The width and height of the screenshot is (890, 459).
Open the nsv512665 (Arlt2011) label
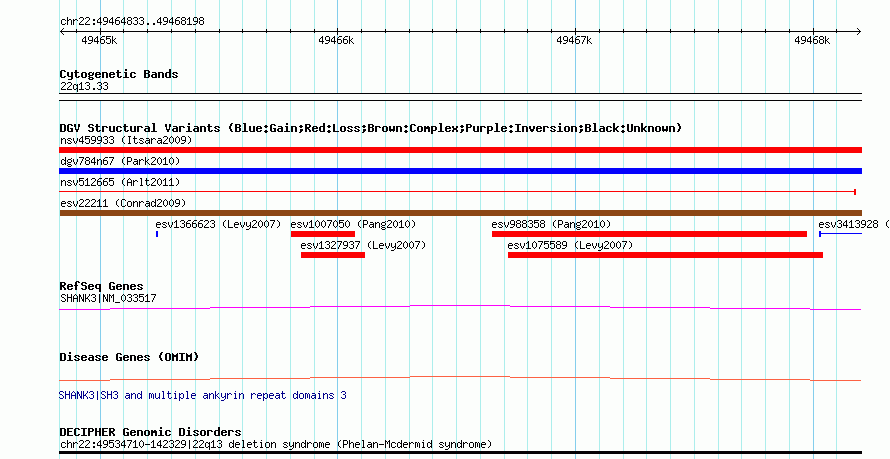pyautogui.click(x=120, y=182)
